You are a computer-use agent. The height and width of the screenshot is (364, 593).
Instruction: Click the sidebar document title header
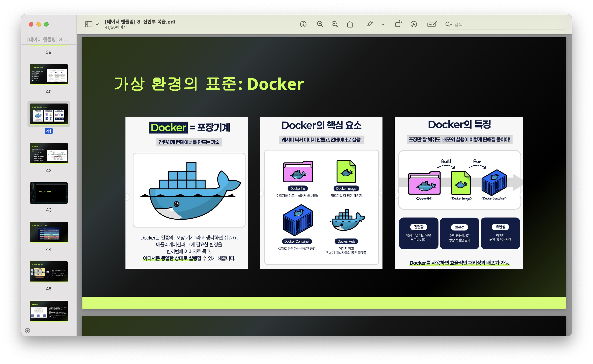click(x=47, y=39)
